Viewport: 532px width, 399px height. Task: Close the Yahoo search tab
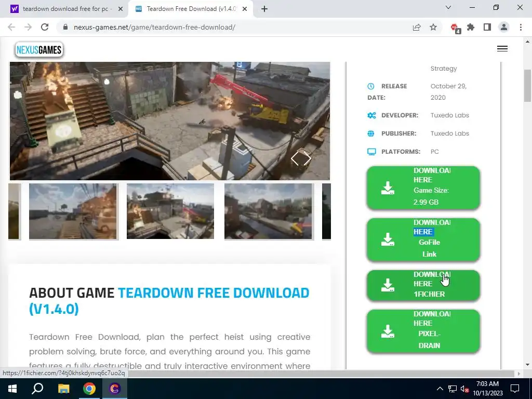[121, 9]
